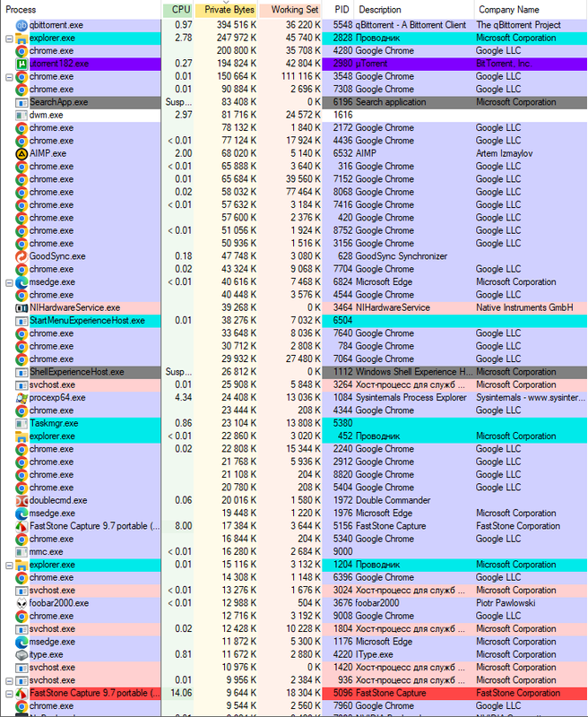Sort by the Private Bytes column header
This screenshot has height=717, width=588.
click(x=225, y=10)
